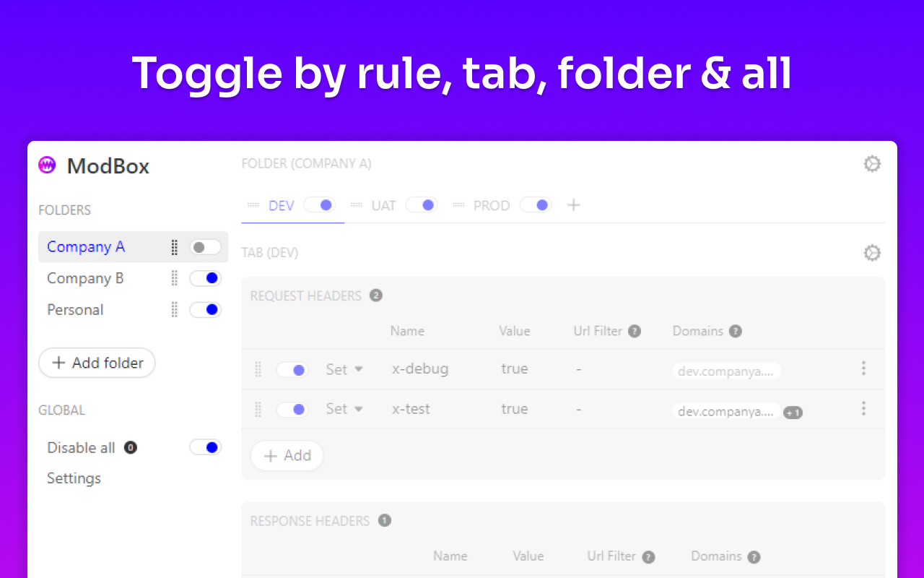Switch to the PROD tab
The image size is (924, 578).
coord(492,205)
